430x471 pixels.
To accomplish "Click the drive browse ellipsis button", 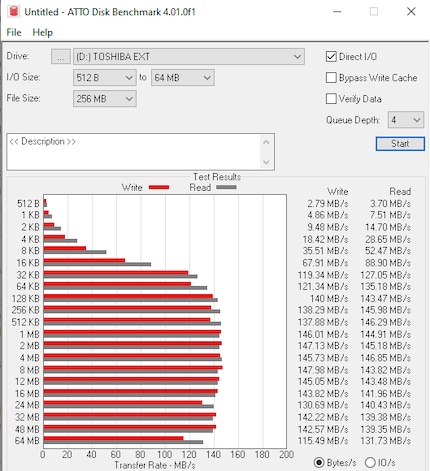I will 61,57.
